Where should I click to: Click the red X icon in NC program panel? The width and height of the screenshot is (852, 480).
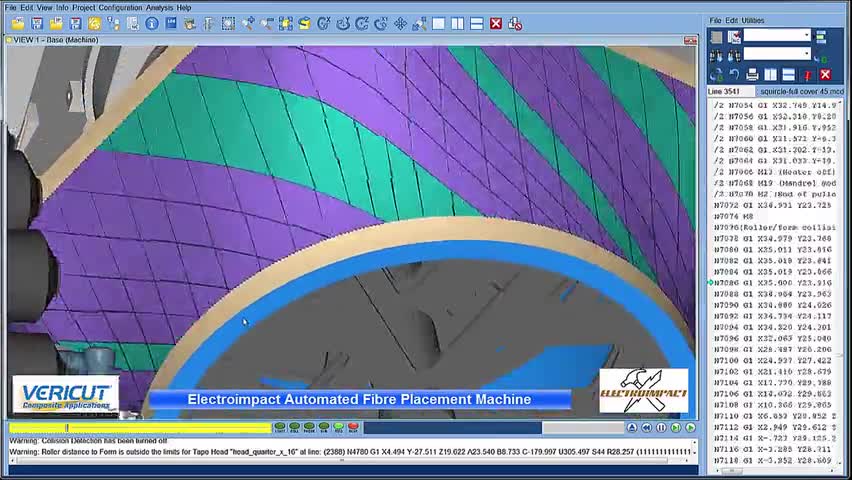point(825,74)
